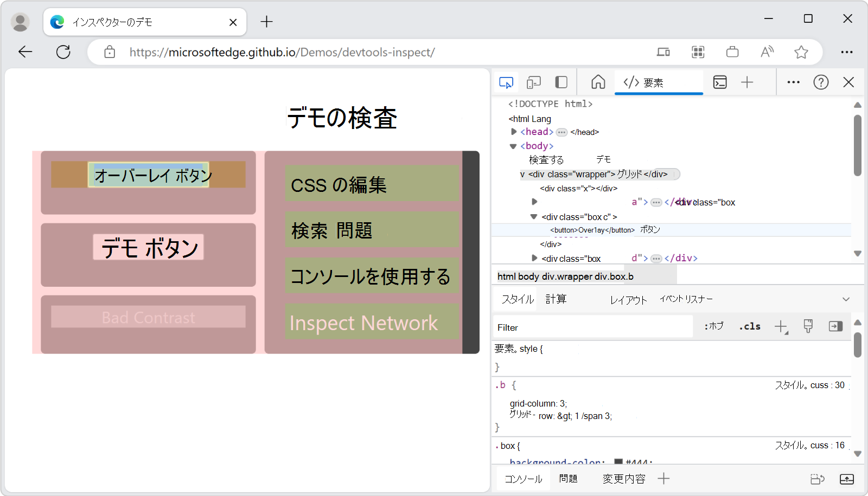The image size is (868, 496).
Task: Click the Inspect Network link
Action: 363,323
